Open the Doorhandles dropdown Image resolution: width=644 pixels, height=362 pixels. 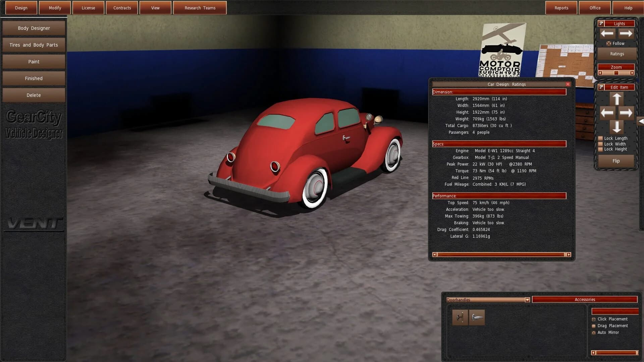tap(527, 300)
